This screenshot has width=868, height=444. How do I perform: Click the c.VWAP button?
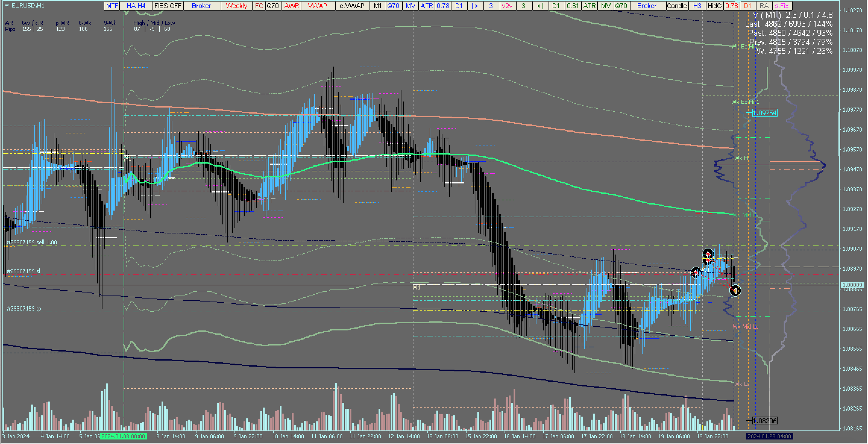(x=352, y=6)
